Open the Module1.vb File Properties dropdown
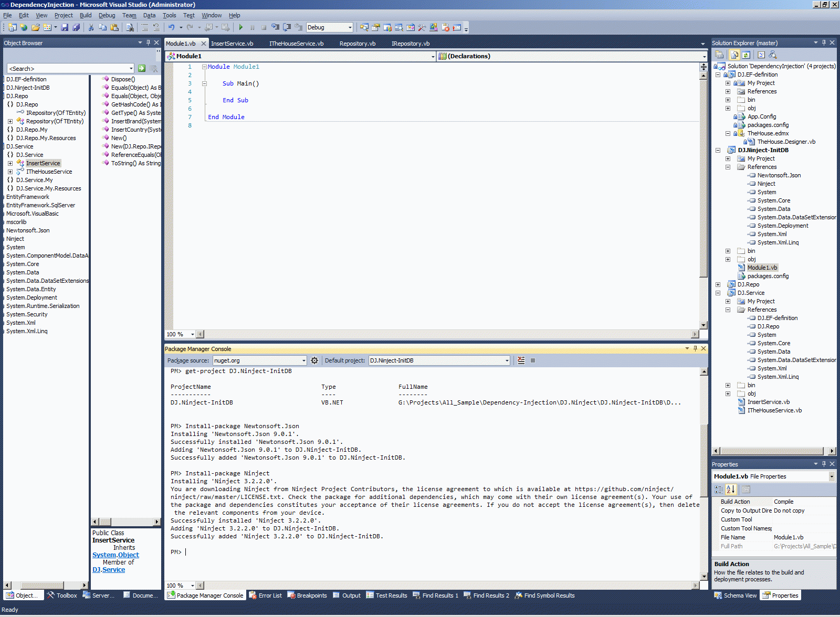 click(x=832, y=476)
